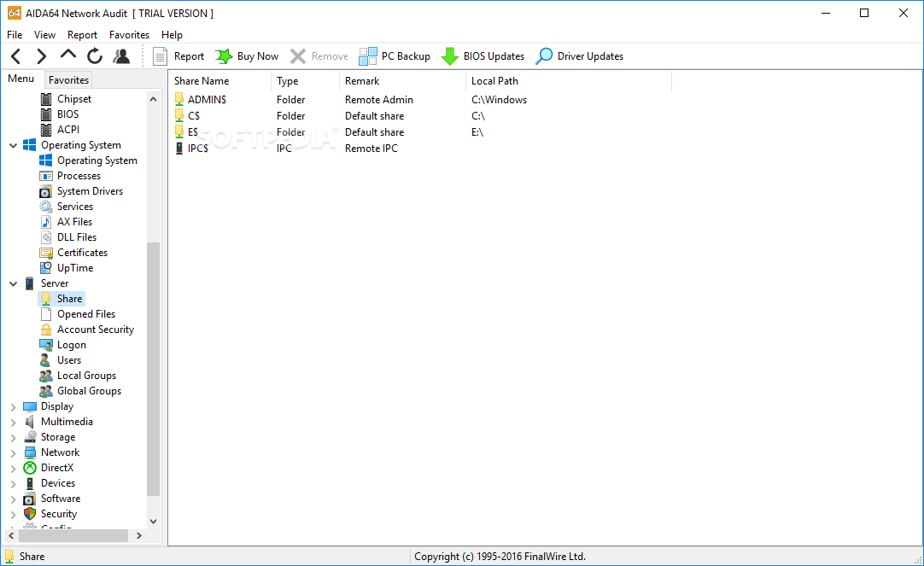Select the IPC$ share row
Screen dimensions: 924x566
coord(197,149)
